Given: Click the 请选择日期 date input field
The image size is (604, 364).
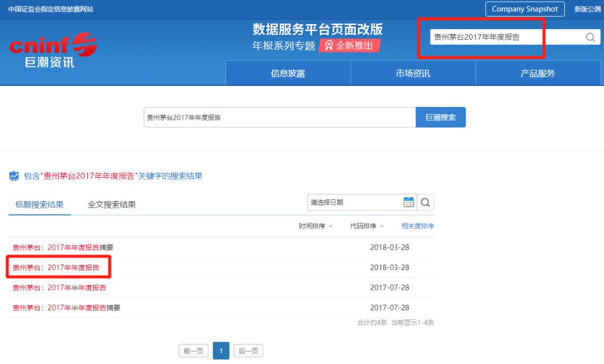Looking at the screenshot, I should click(354, 202).
